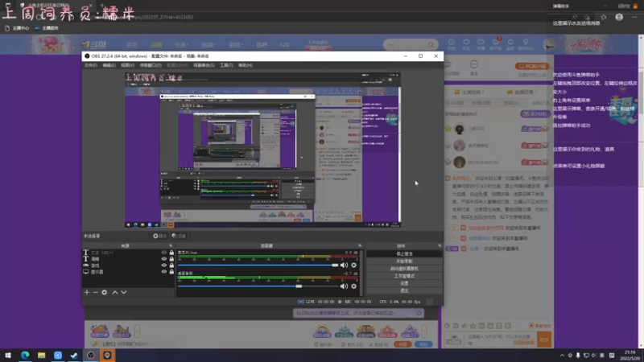Open source properties gear in sources toolbar

[x=105, y=292]
